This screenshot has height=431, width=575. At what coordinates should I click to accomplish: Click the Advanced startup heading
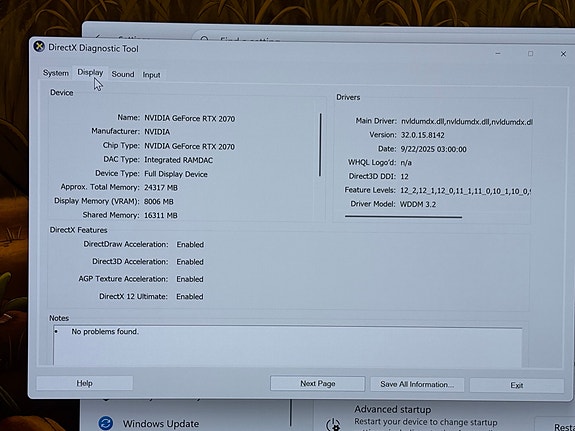pos(392,409)
